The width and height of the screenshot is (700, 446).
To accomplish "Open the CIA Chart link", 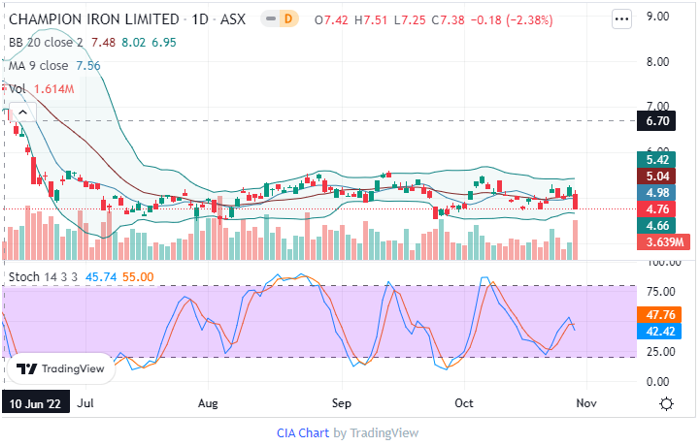I will pos(303,433).
